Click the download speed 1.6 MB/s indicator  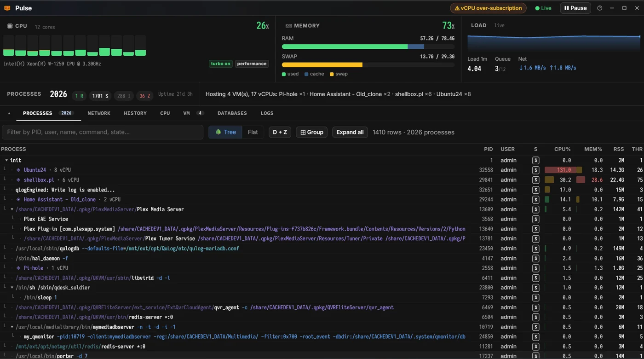point(533,68)
